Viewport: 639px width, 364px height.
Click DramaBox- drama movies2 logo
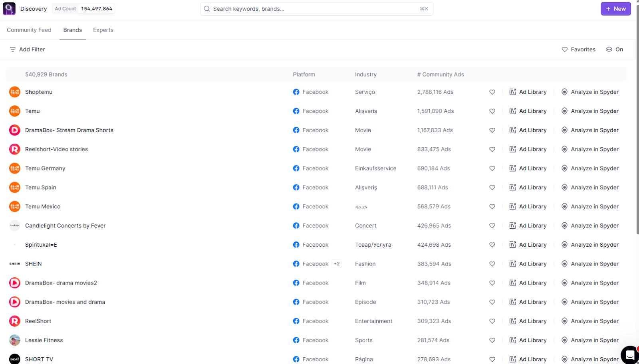15,283
